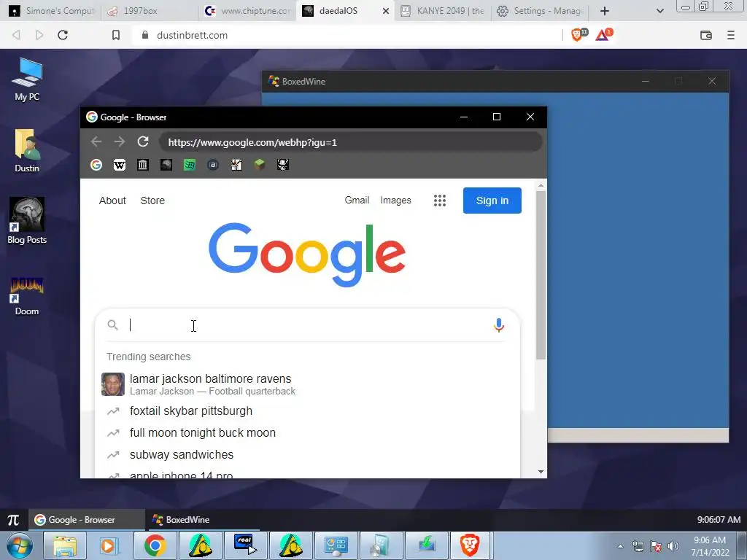Open the Google bookmark in daedalOS Browser
Image resolution: width=747 pixels, height=560 pixels.
96,165
